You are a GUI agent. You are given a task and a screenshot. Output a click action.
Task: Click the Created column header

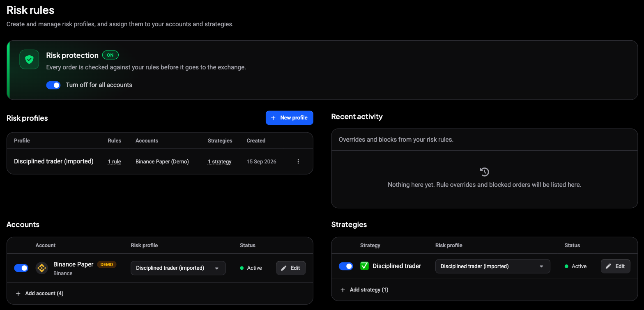pos(256,140)
